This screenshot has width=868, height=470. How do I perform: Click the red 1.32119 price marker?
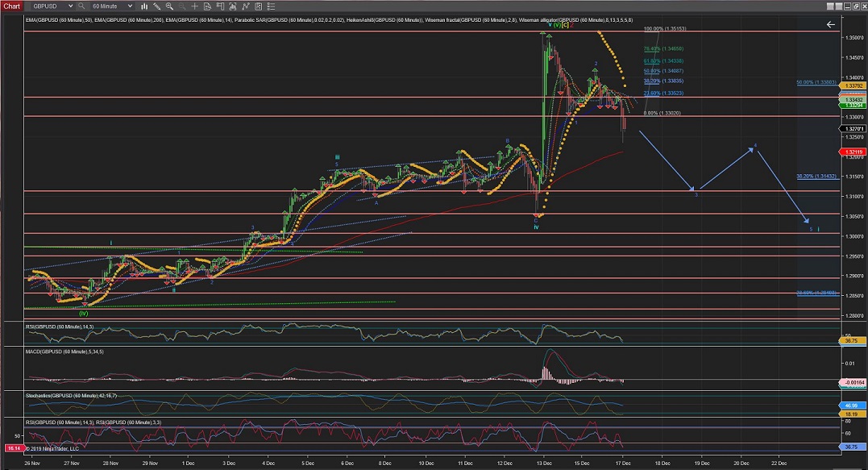(853, 152)
